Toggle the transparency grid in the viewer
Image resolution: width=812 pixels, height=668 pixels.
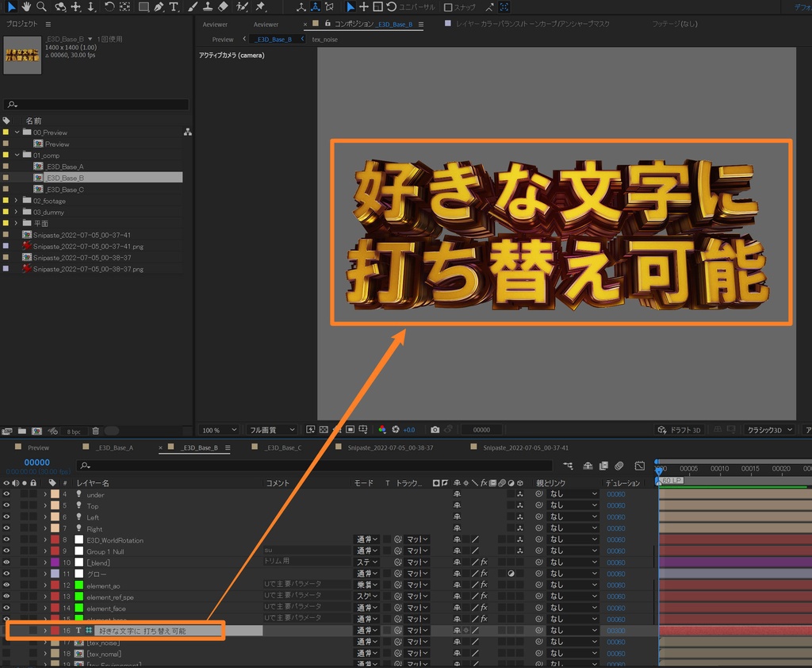pyautogui.click(x=323, y=429)
